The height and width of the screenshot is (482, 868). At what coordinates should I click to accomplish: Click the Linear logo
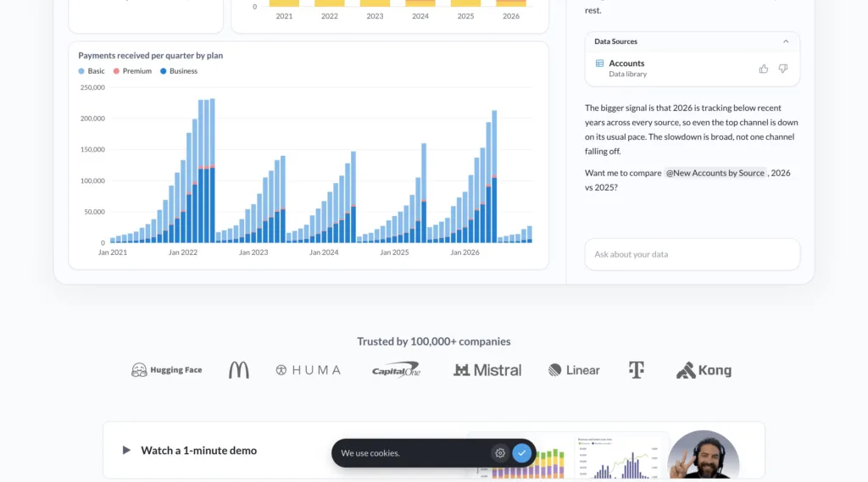click(x=574, y=369)
